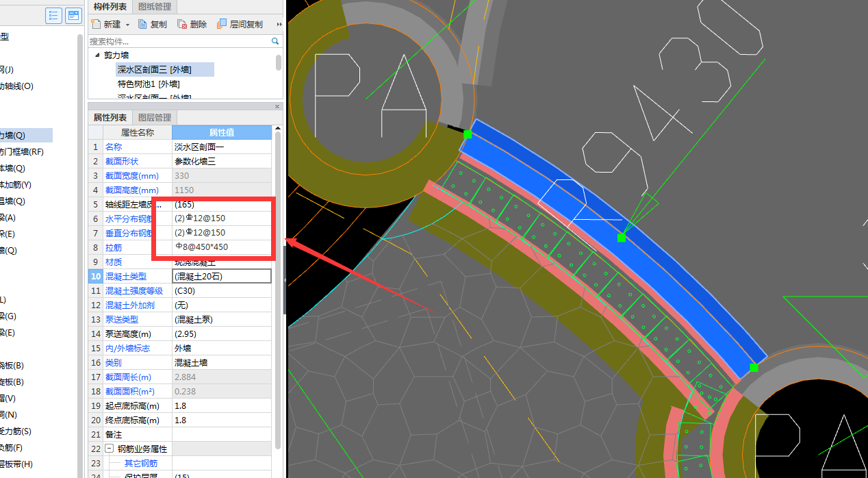The image size is (868, 478).
Task: Select row number 10 in property list
Action: coord(96,276)
